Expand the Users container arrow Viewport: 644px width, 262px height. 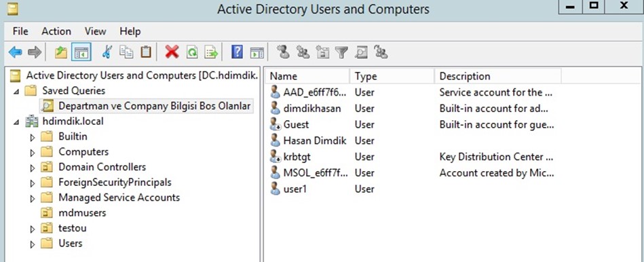coord(33,244)
